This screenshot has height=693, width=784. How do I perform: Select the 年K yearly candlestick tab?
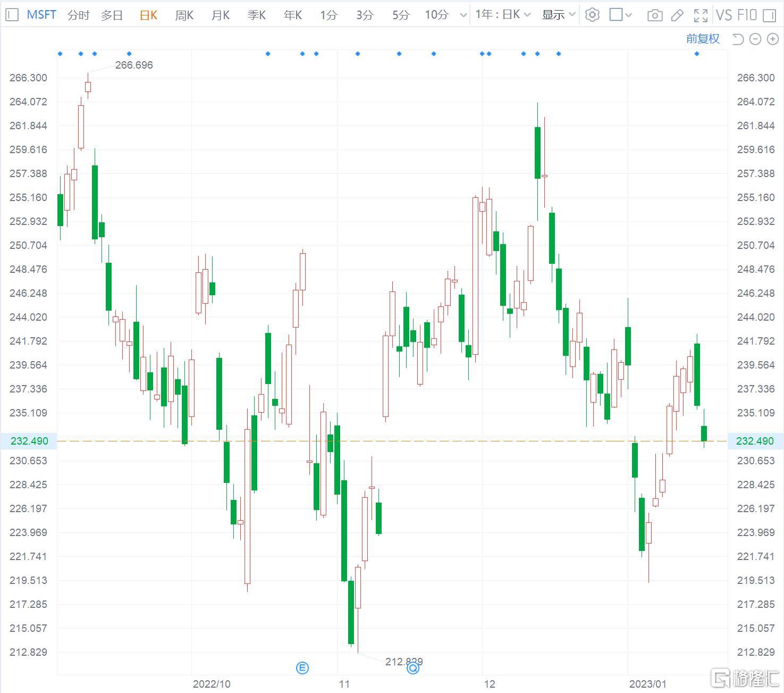tap(293, 15)
